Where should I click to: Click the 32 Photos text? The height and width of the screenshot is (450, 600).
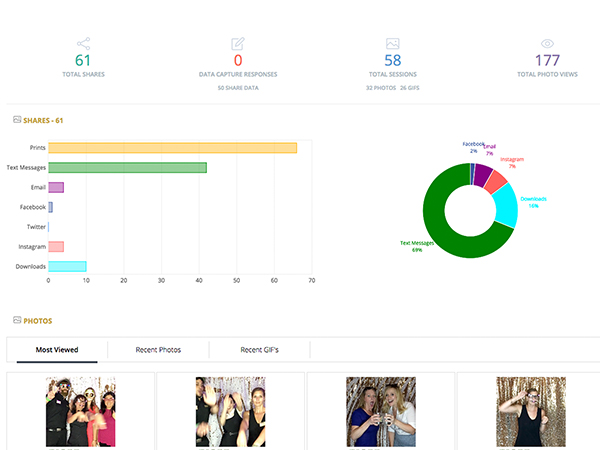click(x=381, y=88)
